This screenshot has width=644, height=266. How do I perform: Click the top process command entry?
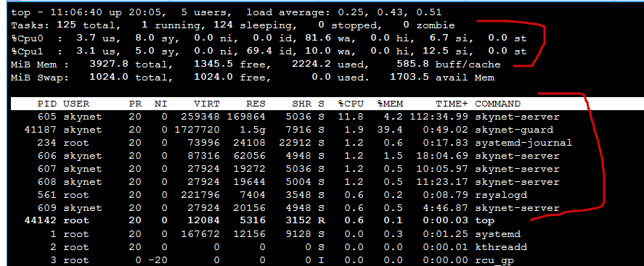point(484,220)
